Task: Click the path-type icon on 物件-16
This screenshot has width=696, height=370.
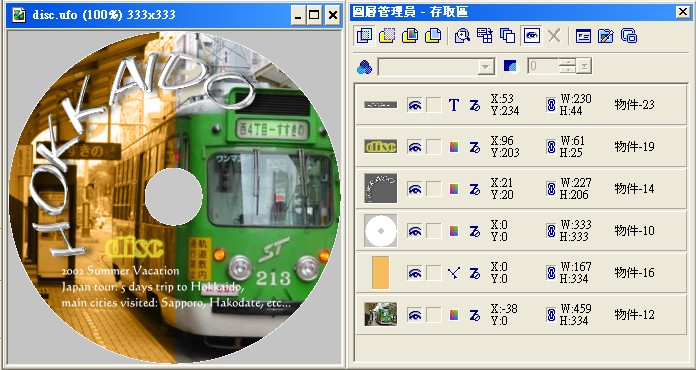Action: 454,273
